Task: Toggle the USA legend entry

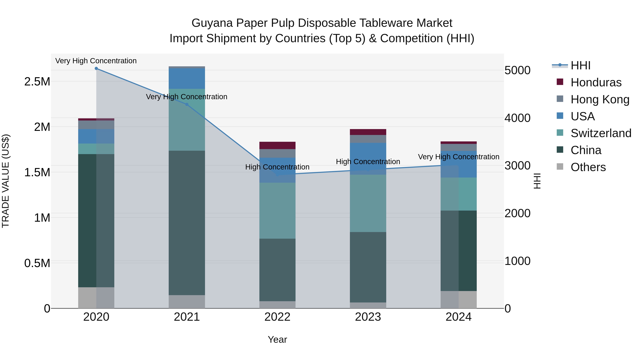Action: pyautogui.click(x=575, y=116)
